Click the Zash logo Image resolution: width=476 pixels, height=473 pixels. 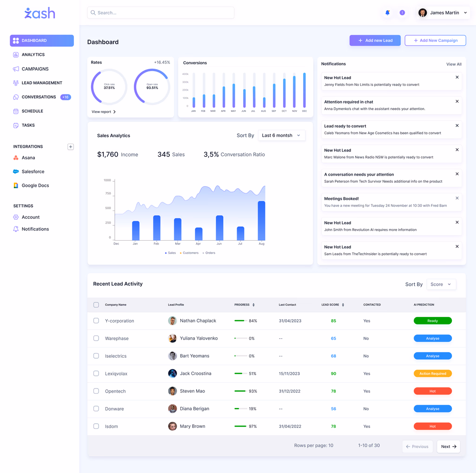coord(40,13)
